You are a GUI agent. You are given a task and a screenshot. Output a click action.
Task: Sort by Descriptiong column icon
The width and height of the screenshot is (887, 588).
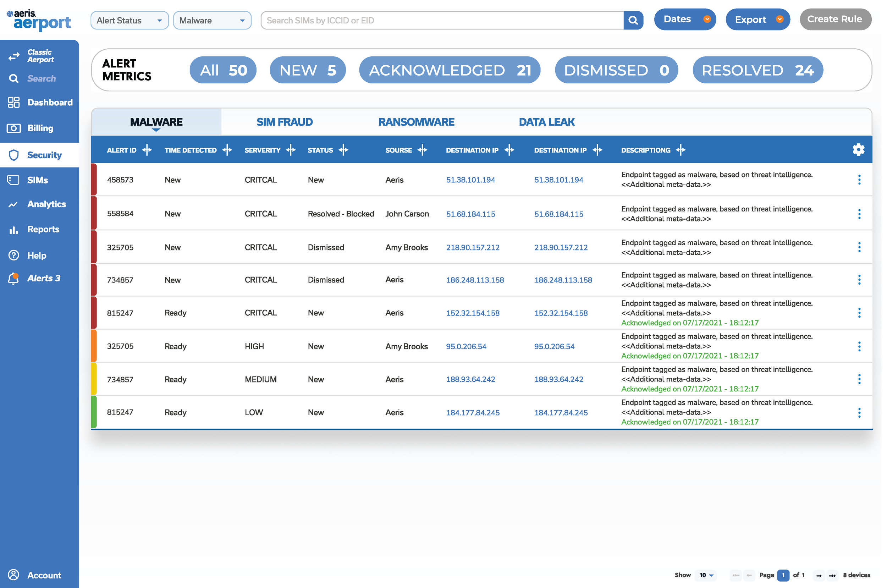point(681,150)
